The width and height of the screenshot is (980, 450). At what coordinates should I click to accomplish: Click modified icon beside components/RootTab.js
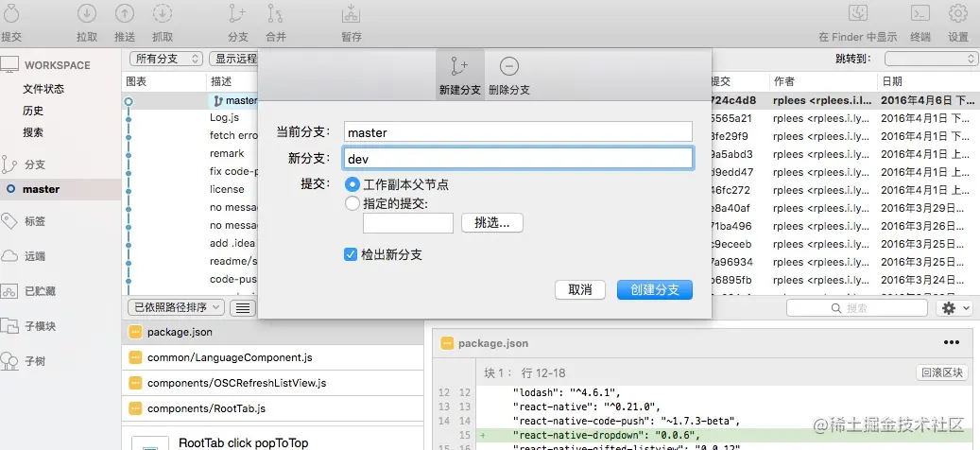(135, 408)
